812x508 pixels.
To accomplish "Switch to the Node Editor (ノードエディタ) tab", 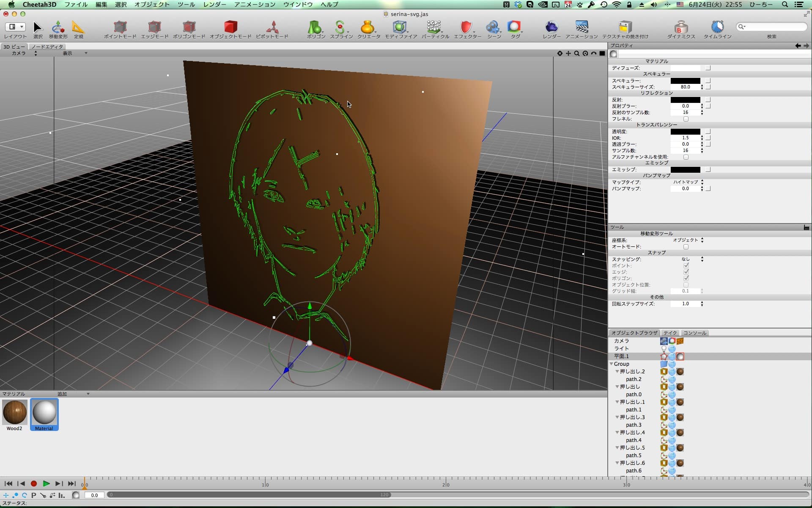I will (47, 47).
